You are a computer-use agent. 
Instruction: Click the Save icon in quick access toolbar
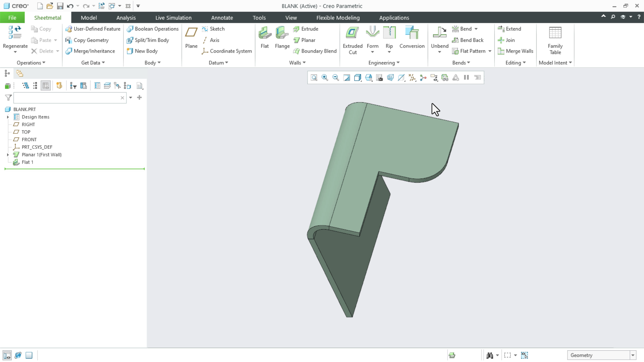click(60, 6)
